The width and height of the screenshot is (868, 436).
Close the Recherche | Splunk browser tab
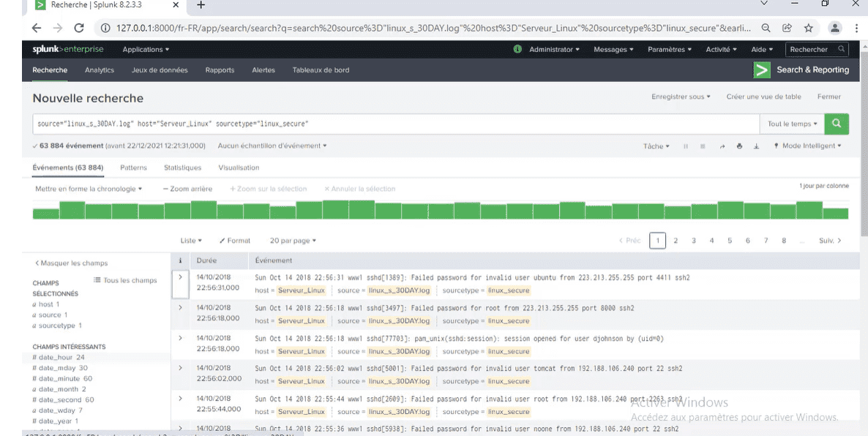[x=176, y=5]
